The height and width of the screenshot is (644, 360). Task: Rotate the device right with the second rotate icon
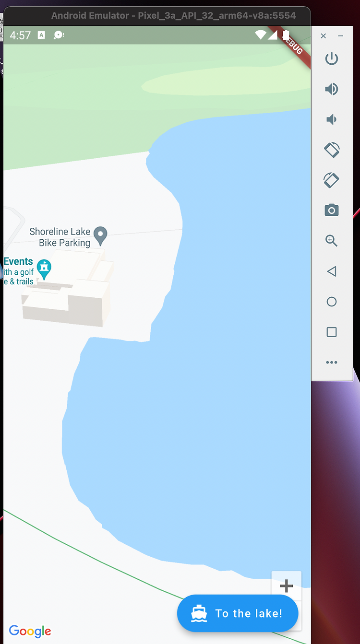tap(332, 180)
